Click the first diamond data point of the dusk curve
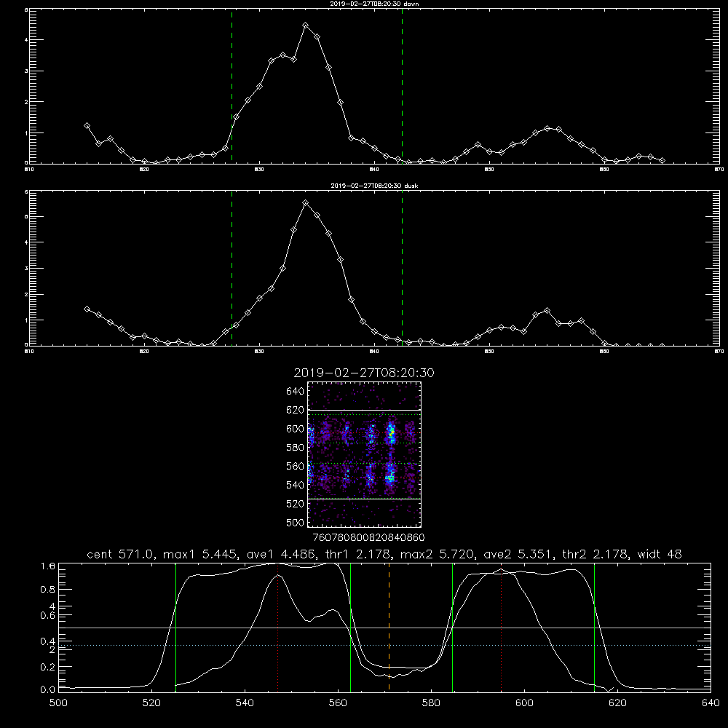 coord(87,309)
